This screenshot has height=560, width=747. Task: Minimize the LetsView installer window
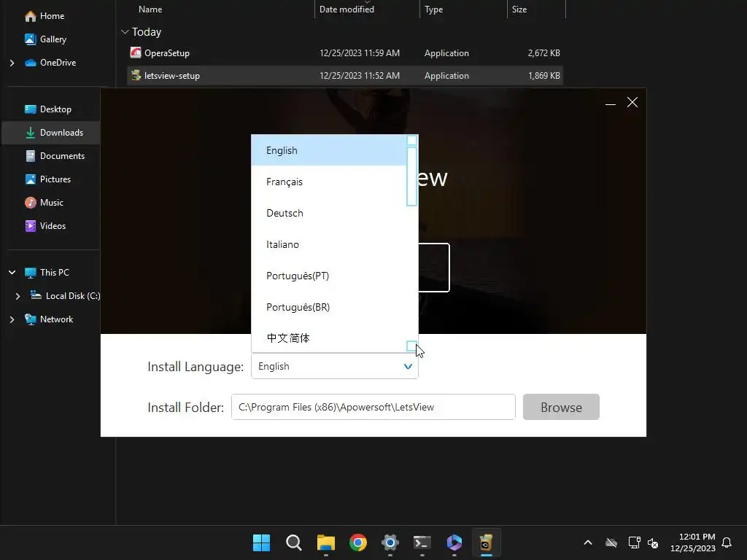[x=611, y=103]
